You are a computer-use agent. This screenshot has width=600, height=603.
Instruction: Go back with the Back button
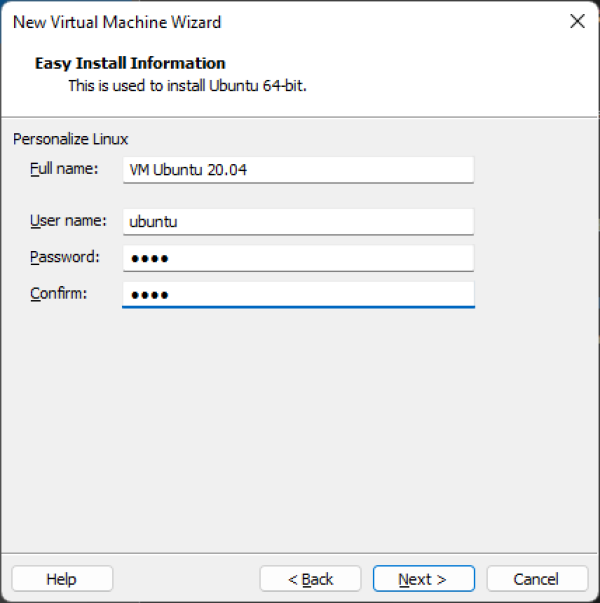coord(311,579)
